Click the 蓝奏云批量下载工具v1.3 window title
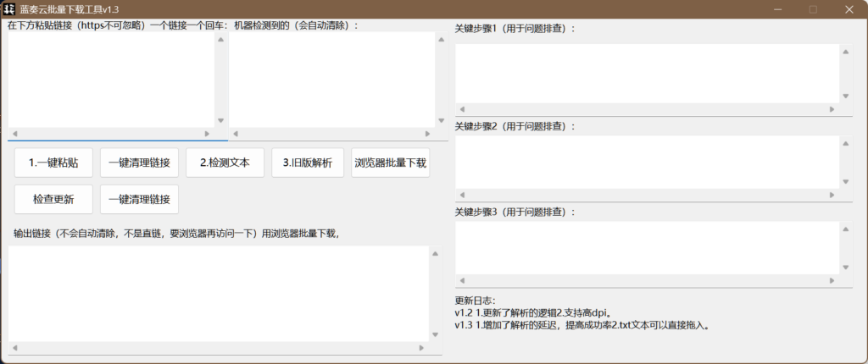Viewport: 868px width, 364px height. (x=70, y=9)
